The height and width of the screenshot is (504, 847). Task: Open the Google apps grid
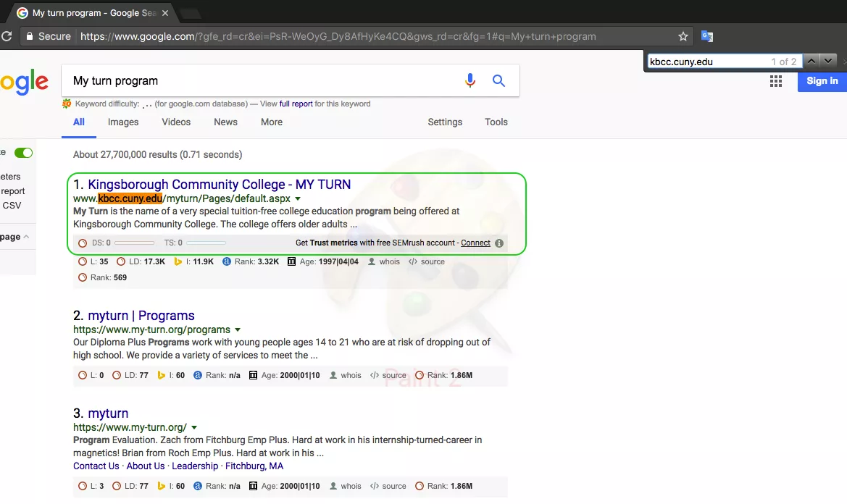pyautogui.click(x=776, y=81)
